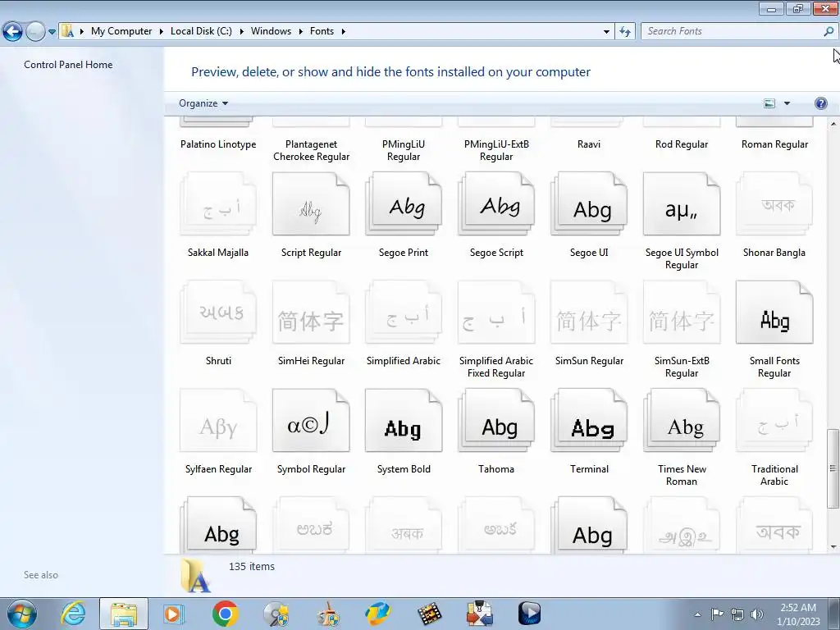Select the Tahoma font icon
The height and width of the screenshot is (630, 840).
496,421
